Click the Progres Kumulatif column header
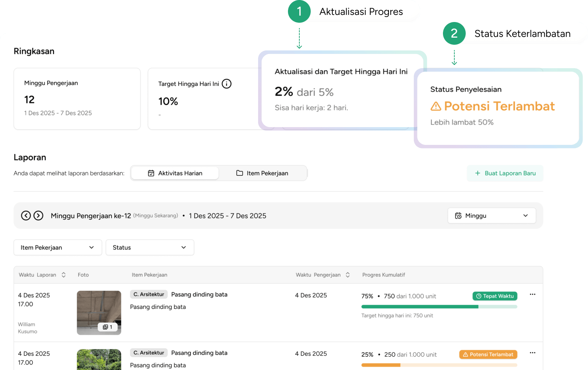Screen dimensions: 588x370 pos(384,275)
